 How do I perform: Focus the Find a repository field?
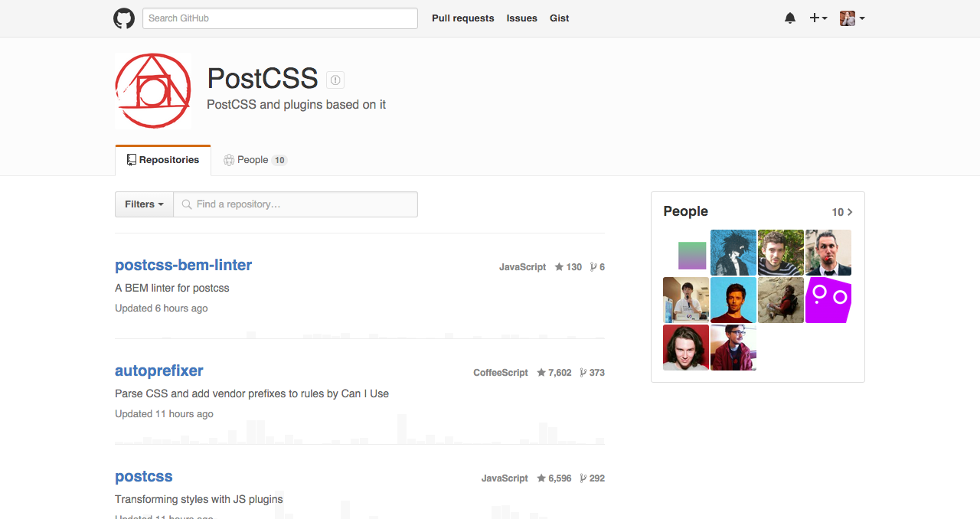[296, 204]
